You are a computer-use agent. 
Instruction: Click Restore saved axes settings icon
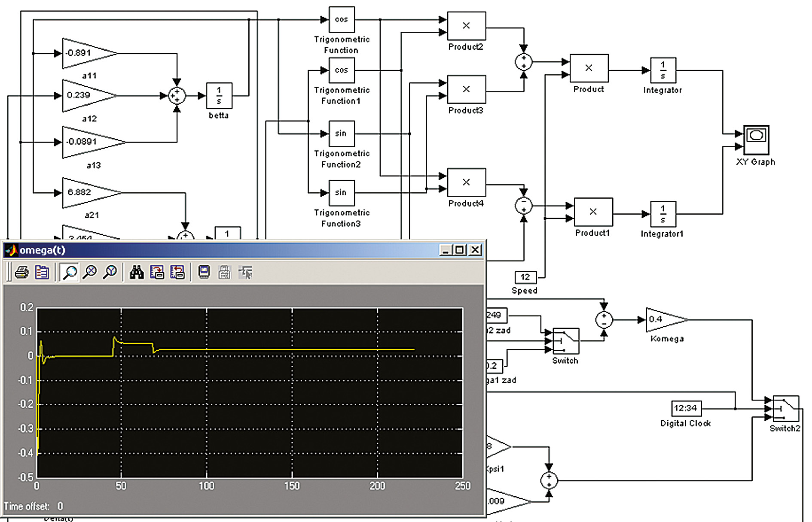[x=177, y=272]
